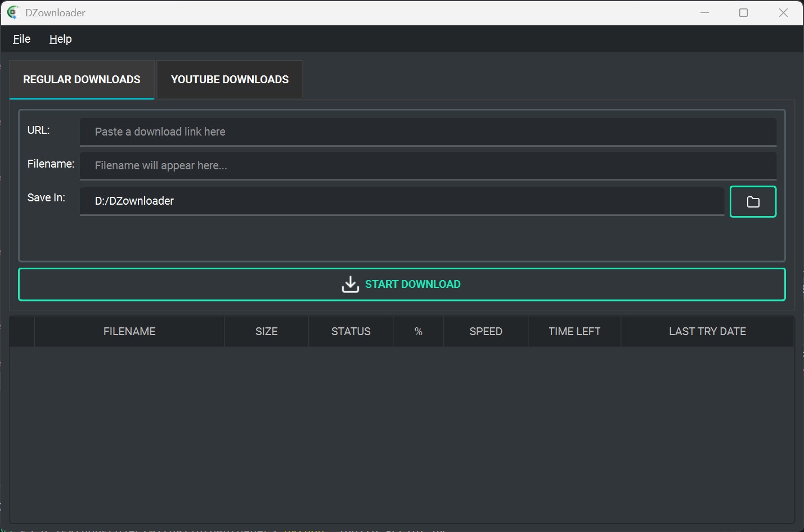Close the DZownloader window
804x532 pixels.
click(783, 12)
